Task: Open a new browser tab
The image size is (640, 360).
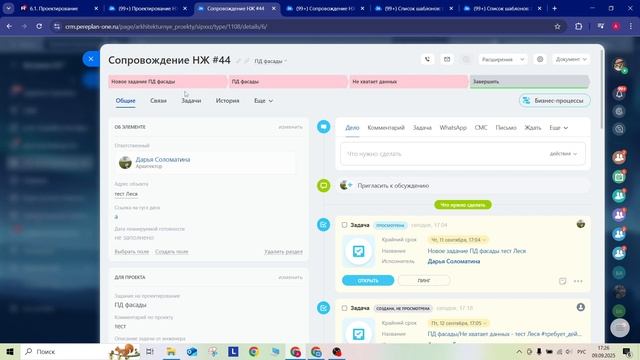Action: [554, 8]
